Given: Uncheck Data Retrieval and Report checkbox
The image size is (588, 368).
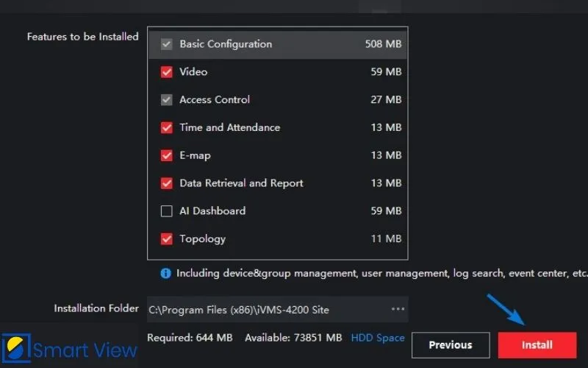Looking at the screenshot, I should 166,183.
